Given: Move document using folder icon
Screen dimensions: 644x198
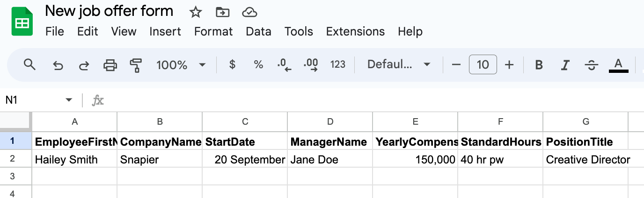Looking at the screenshot, I should point(222,12).
